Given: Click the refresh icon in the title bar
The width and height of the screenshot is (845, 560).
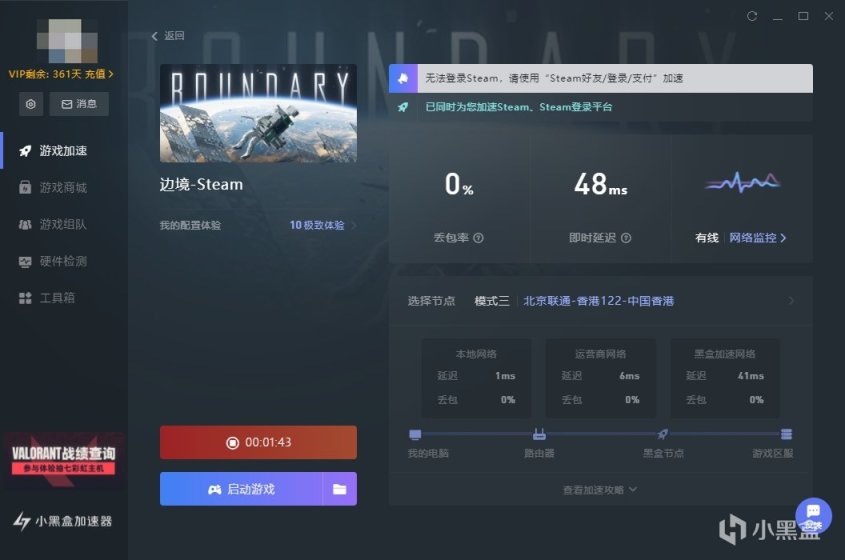Looking at the screenshot, I should click(x=752, y=16).
